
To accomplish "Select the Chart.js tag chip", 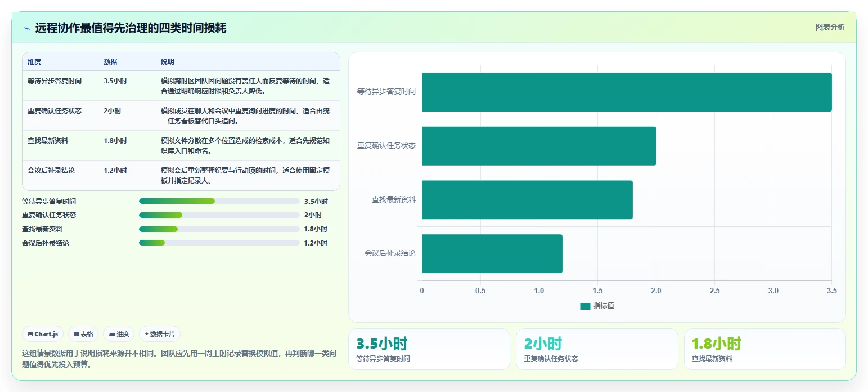I will tap(43, 334).
